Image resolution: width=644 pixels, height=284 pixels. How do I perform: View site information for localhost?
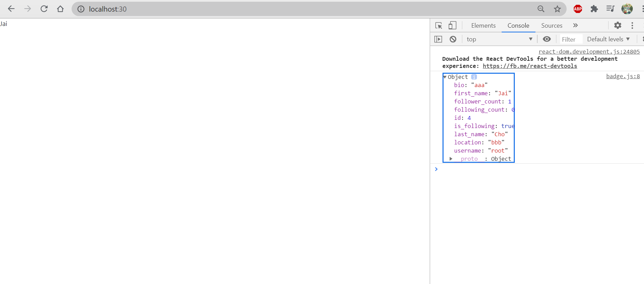point(81,9)
